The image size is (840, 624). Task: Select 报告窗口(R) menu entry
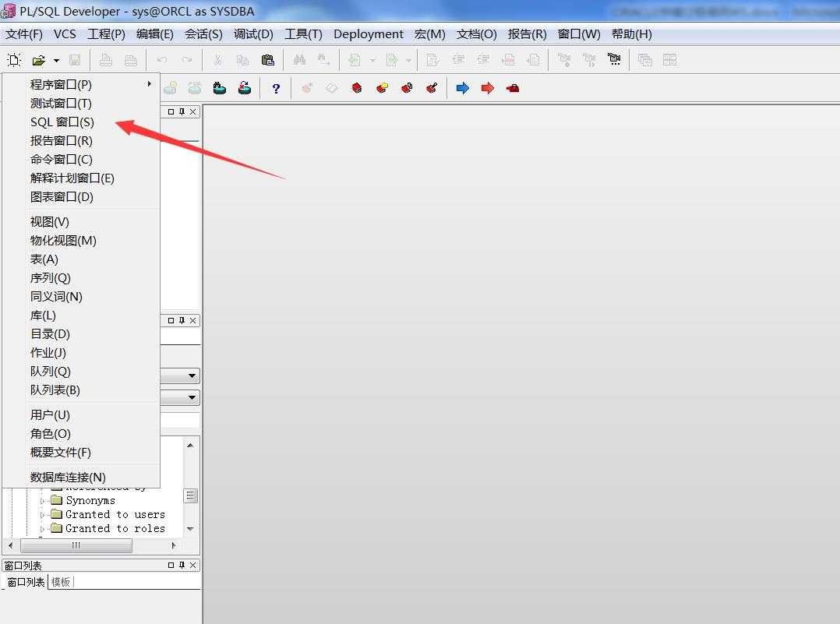click(81, 141)
